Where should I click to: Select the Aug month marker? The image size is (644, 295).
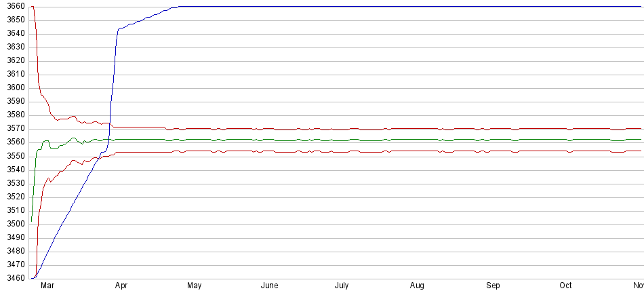pos(418,286)
